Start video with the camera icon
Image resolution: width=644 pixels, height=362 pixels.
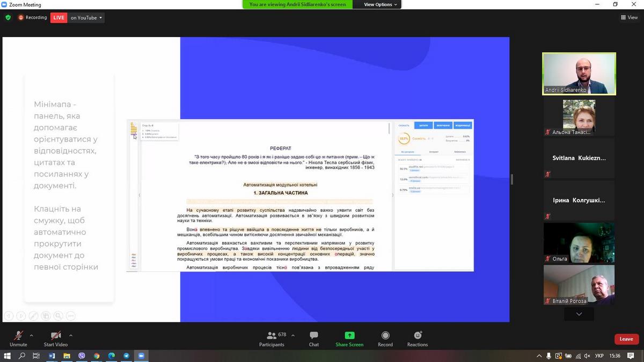[55, 336]
